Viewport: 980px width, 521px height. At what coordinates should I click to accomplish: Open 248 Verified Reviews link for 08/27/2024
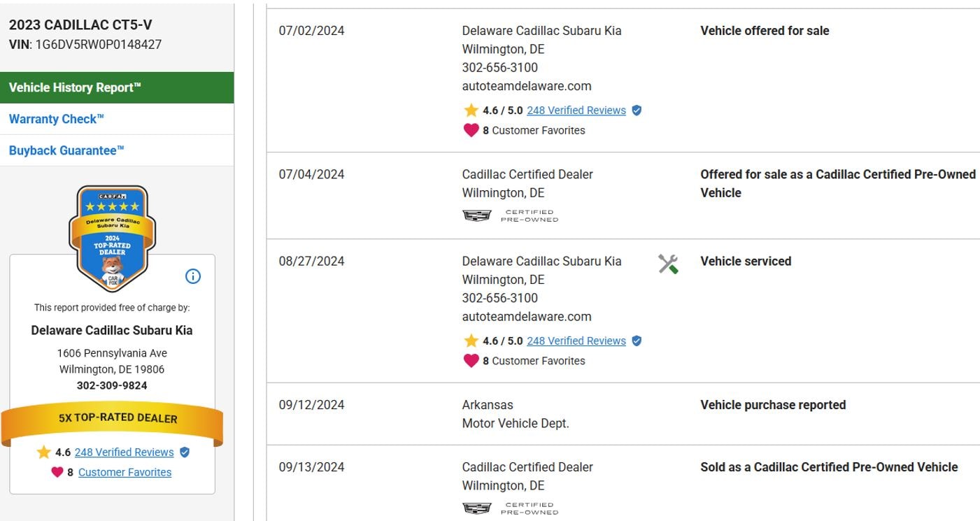click(x=576, y=341)
